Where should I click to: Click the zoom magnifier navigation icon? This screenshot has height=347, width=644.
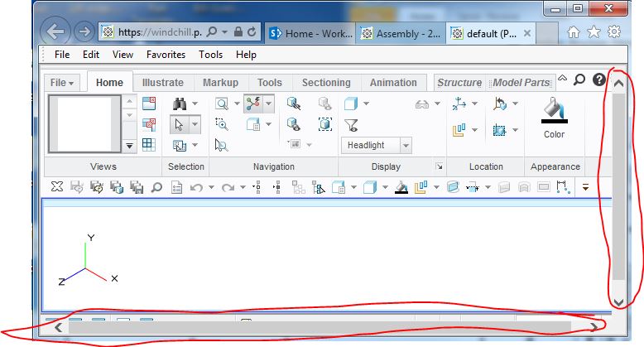222,104
